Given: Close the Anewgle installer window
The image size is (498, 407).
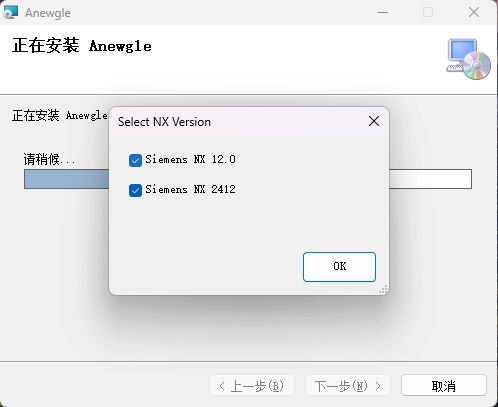Looking at the screenshot, I should [474, 13].
